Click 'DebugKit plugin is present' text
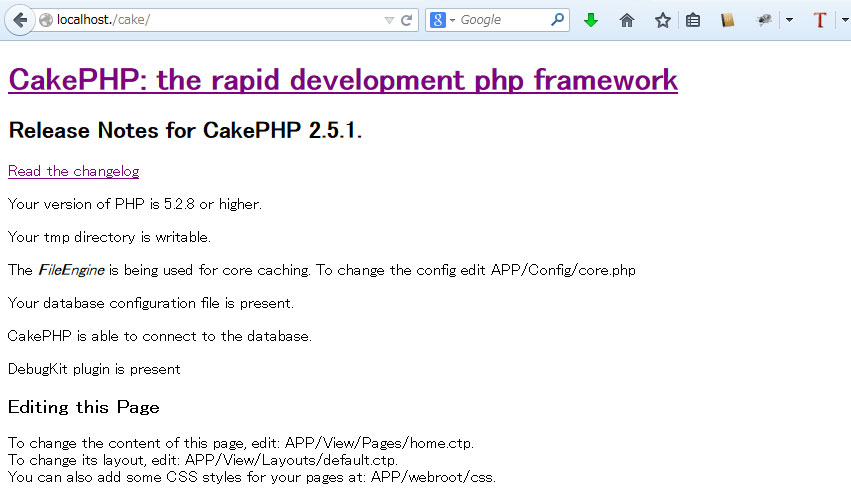Image resolution: width=851 pixels, height=496 pixels. 94,370
